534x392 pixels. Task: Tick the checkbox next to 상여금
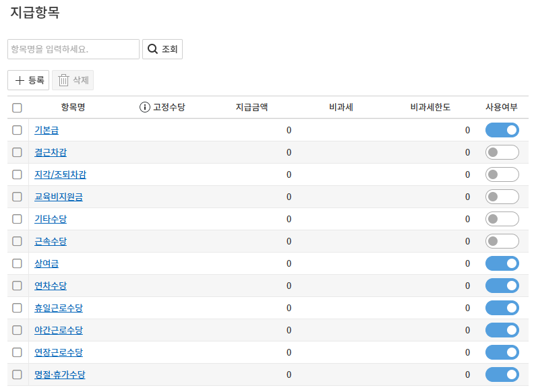click(18, 263)
